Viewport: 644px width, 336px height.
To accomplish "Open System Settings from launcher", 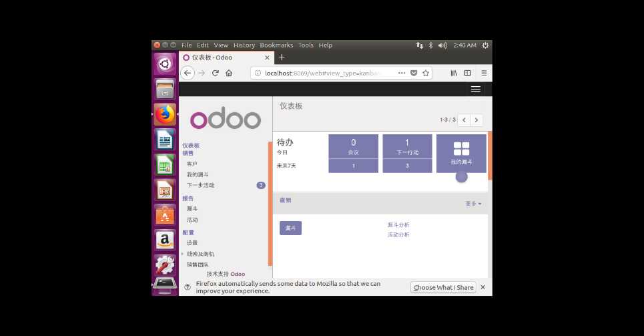I will [165, 265].
